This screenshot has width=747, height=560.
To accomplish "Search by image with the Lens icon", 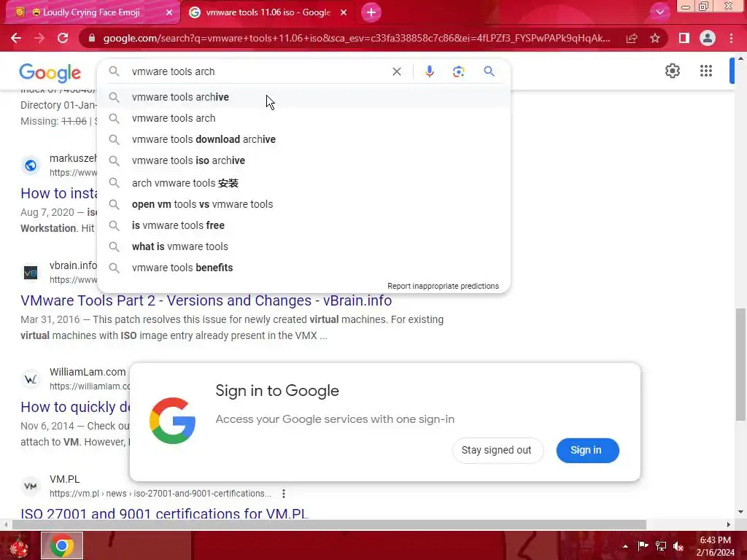I will 458,71.
